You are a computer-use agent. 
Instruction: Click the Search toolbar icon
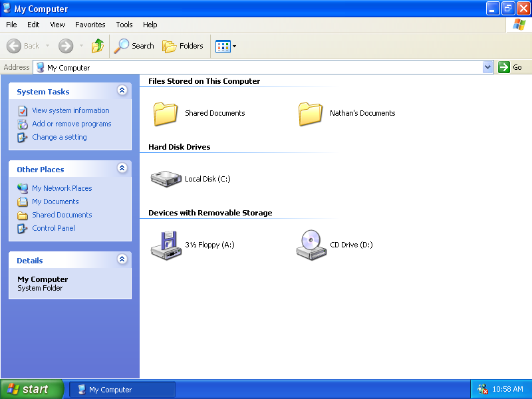[134, 46]
